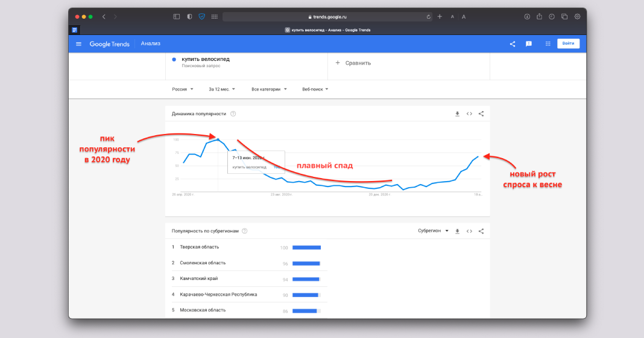Click the chart line's rising end point
Image resolution: width=644 pixels, height=338 pixels.
point(478,157)
